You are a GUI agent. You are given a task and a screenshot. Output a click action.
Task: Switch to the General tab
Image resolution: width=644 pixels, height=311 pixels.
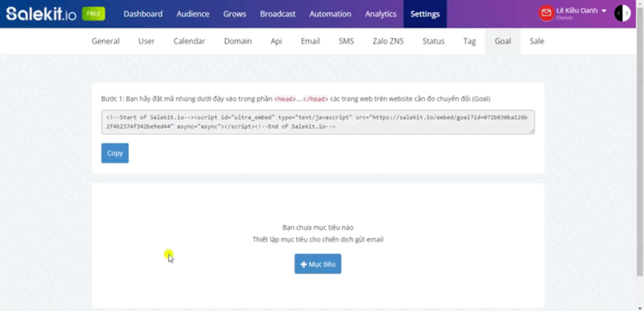(x=106, y=41)
